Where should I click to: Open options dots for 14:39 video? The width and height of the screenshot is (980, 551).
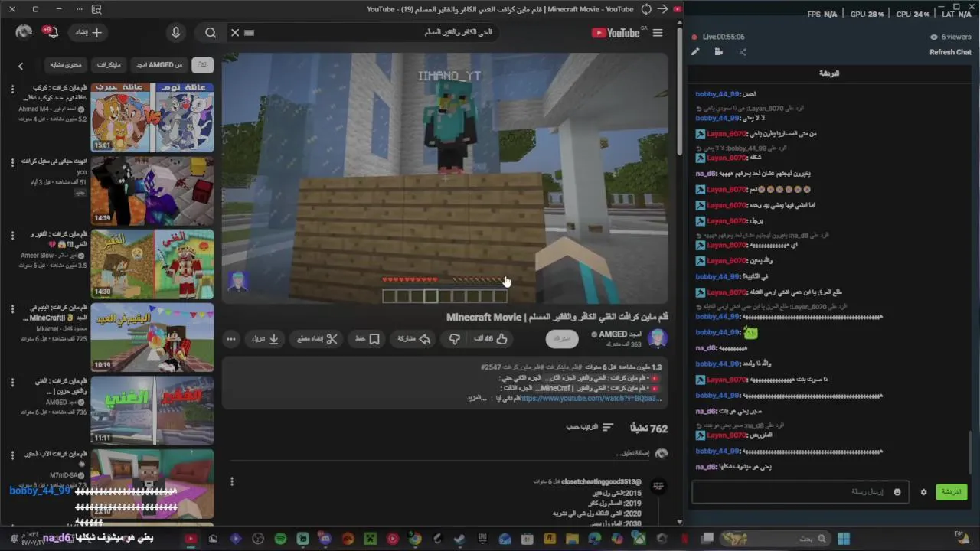tap(12, 163)
